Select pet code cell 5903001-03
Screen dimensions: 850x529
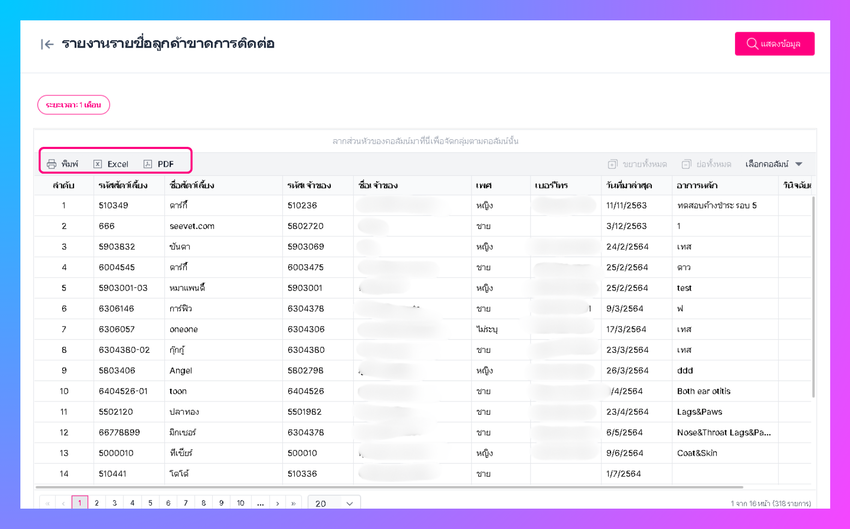[x=129, y=288]
